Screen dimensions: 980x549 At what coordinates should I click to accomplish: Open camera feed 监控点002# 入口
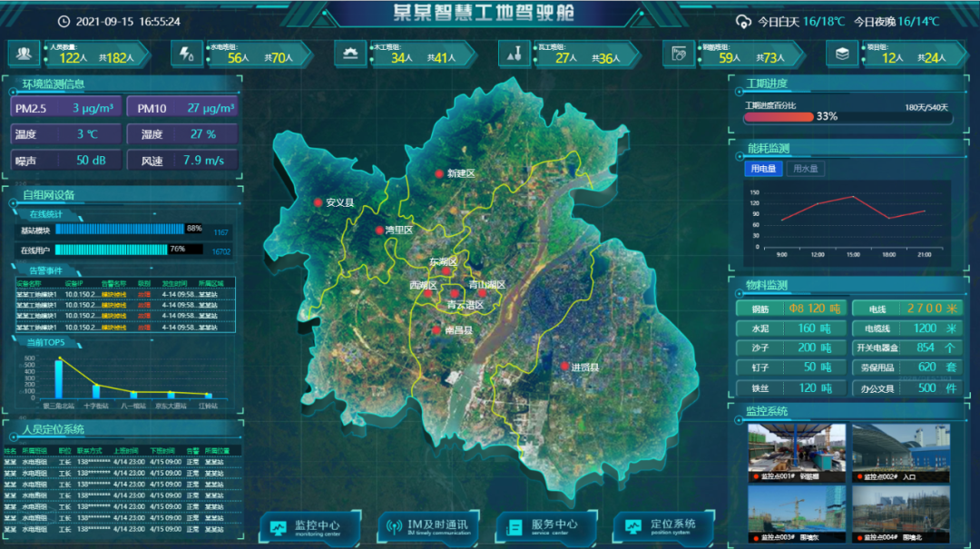(x=901, y=453)
